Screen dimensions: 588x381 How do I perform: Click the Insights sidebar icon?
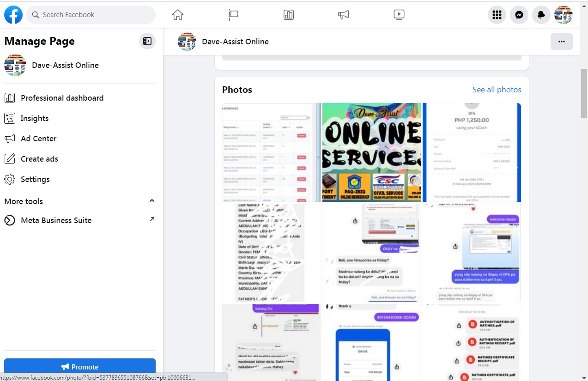pyautogui.click(x=10, y=118)
